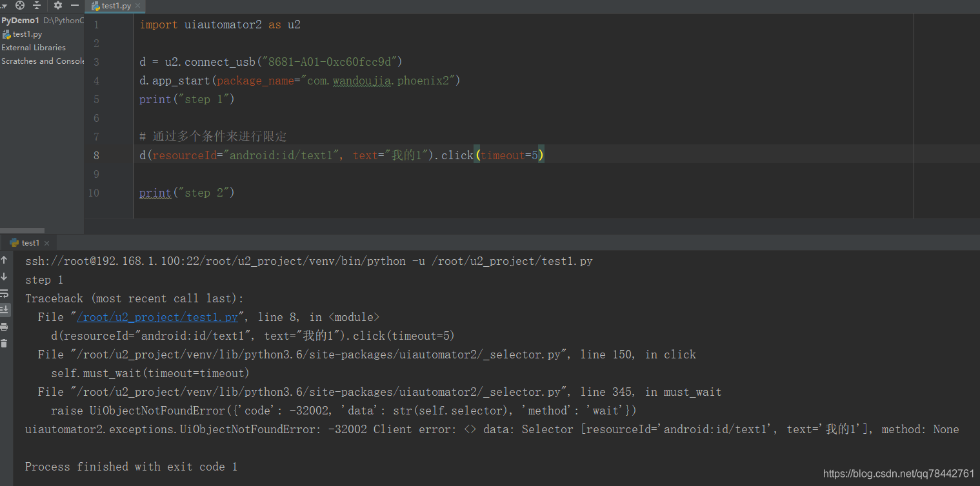
Task: Open the /root/u2_project/test1.py traceback link
Action: [159, 316]
